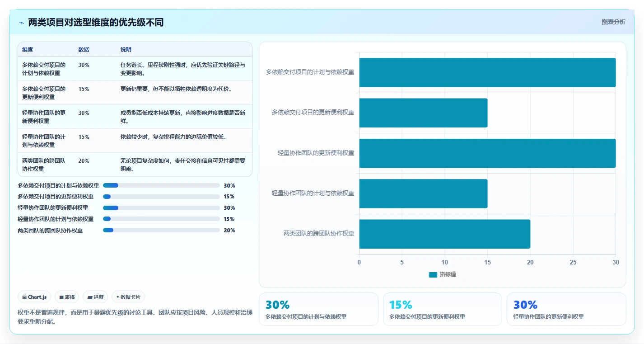Viewport: 644px width, 344px height.
Task: Click the 轻量协作团队的计划与依赖权重 progress bar
Action: [x=161, y=219]
